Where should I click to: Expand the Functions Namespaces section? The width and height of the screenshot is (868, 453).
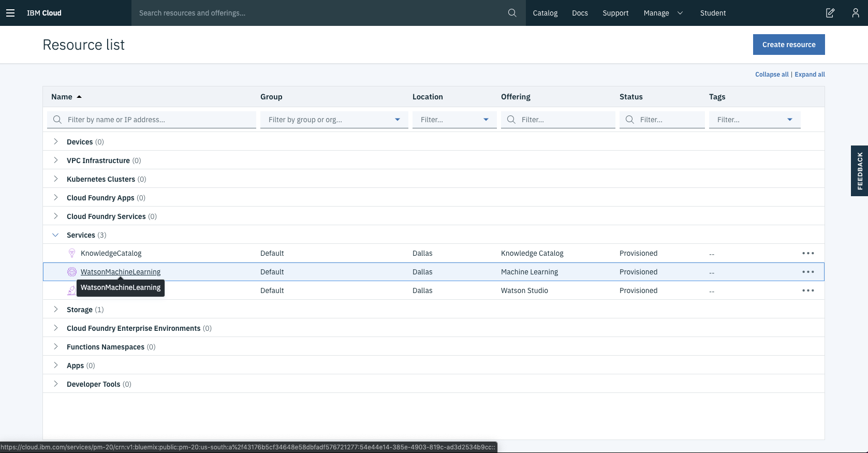pos(55,346)
